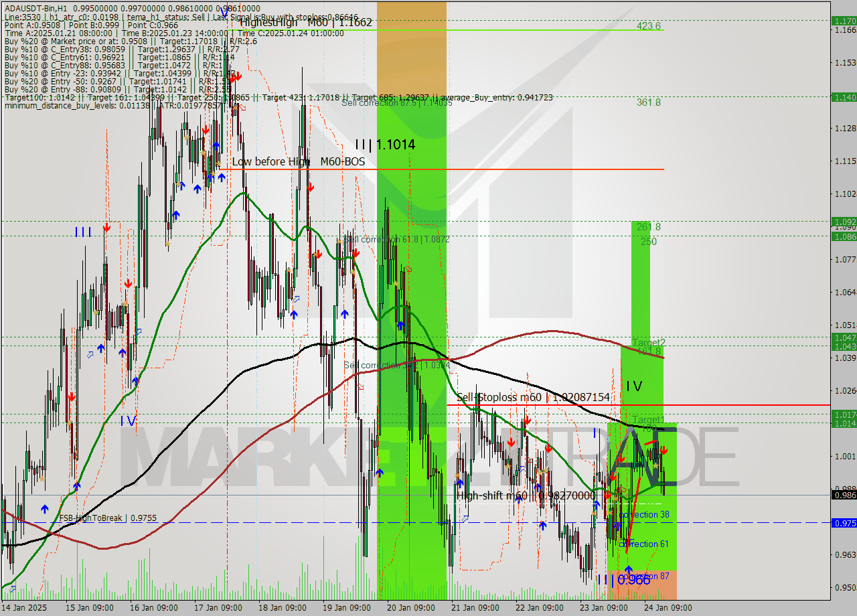Click the 0.975 blue price tag
This screenshot has height=616, width=857.
(844, 523)
